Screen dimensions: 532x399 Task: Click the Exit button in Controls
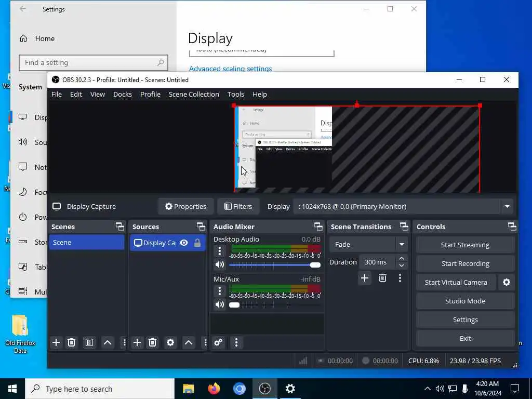click(x=465, y=338)
